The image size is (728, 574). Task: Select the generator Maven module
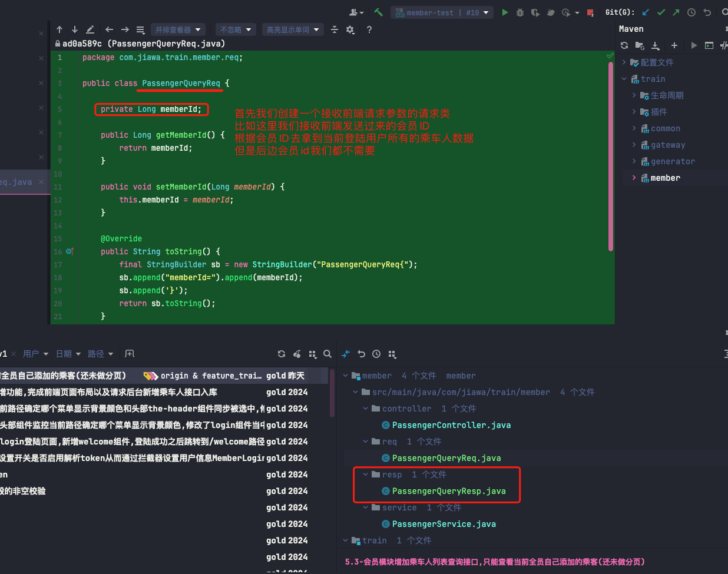(673, 161)
